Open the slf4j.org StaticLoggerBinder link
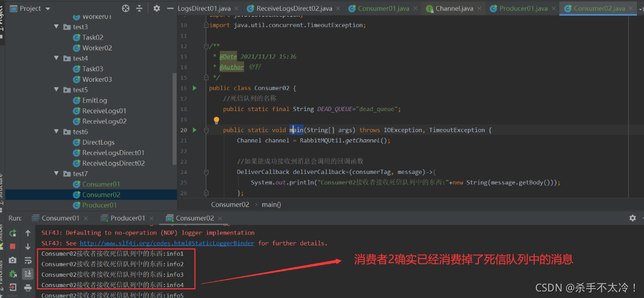The width and height of the screenshot is (644, 298). click(167, 243)
